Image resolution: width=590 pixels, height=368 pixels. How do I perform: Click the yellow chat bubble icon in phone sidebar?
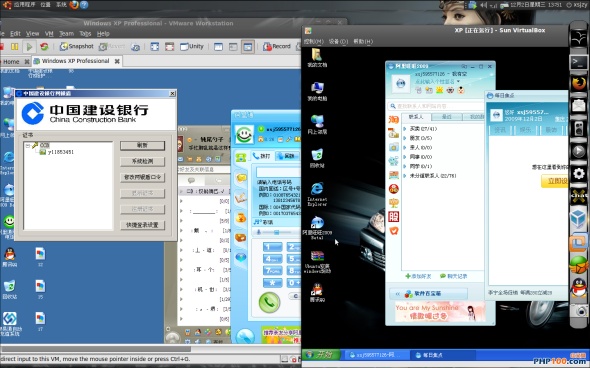point(241,178)
